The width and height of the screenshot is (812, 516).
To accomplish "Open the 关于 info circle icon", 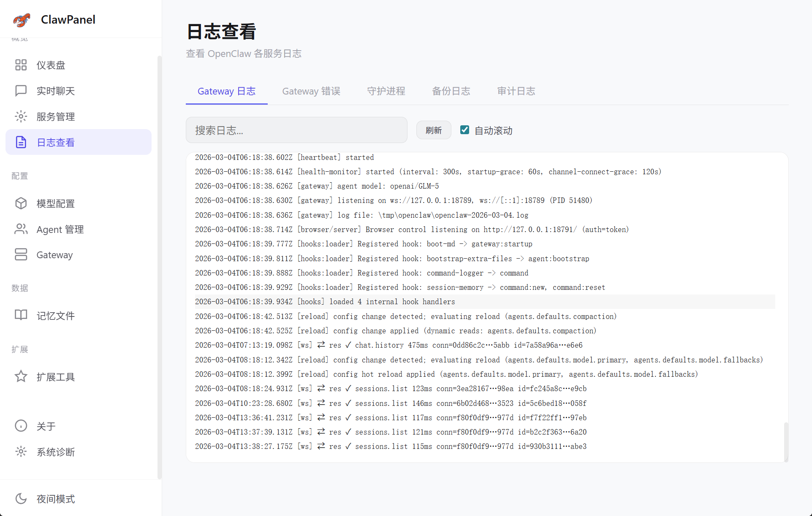I will point(21,426).
